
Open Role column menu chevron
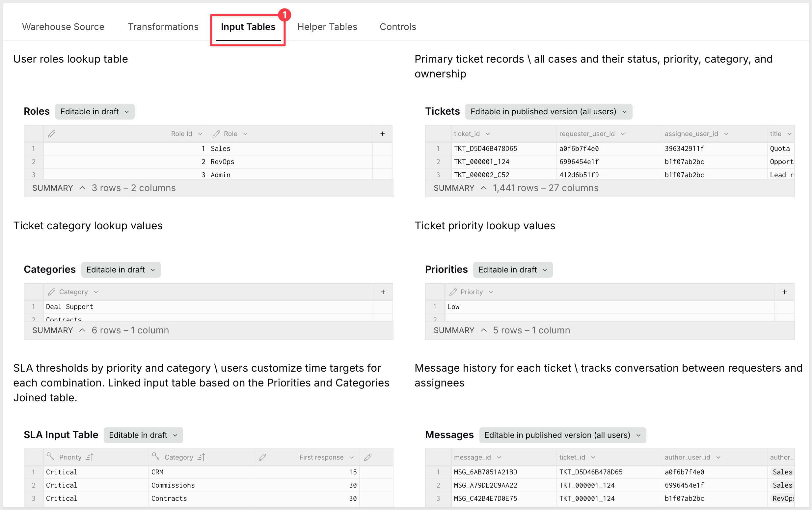tap(245, 134)
